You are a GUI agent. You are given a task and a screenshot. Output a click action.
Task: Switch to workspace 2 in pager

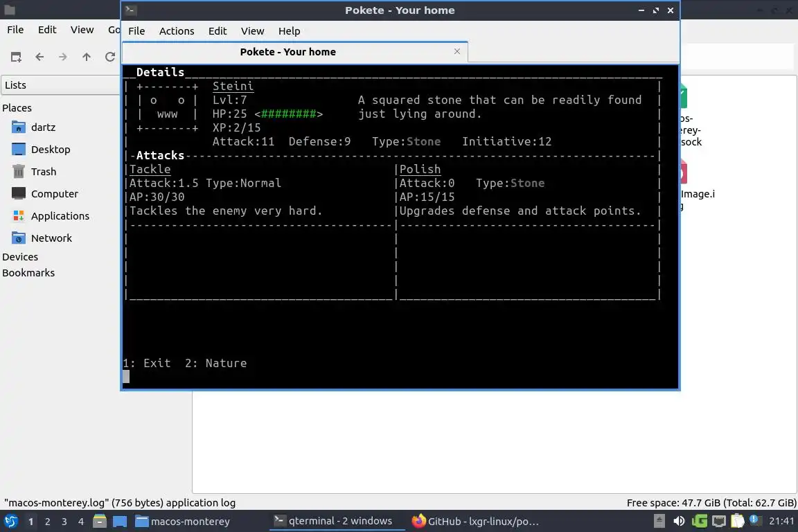47,522
